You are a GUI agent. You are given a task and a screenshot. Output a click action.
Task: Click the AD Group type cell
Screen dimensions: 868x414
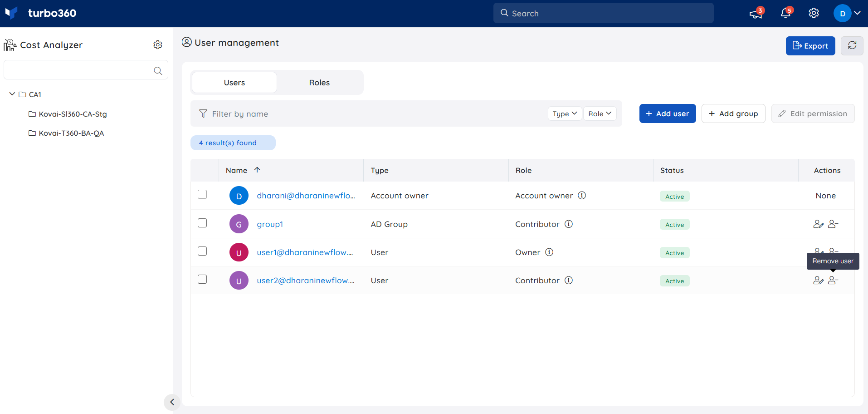coord(389,224)
